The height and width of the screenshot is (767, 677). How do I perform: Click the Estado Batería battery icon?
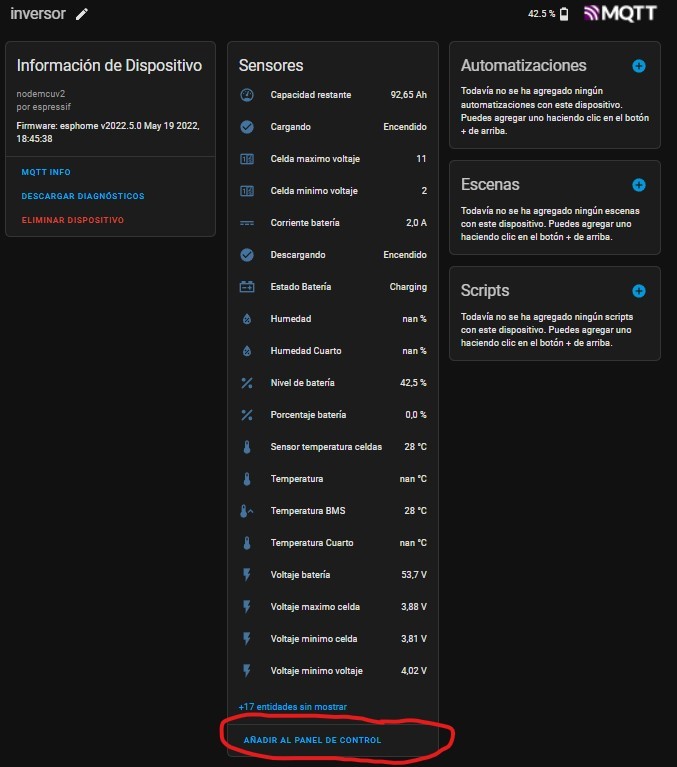(247, 287)
